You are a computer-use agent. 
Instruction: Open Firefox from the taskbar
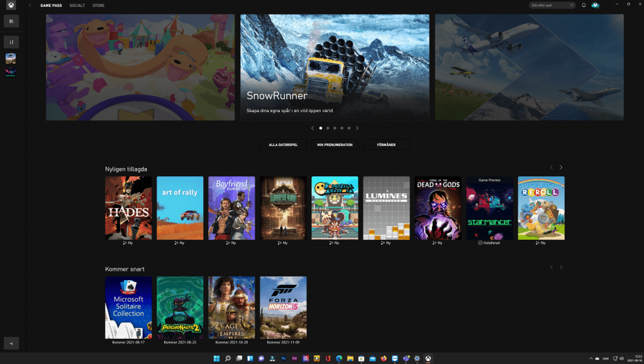(384, 359)
